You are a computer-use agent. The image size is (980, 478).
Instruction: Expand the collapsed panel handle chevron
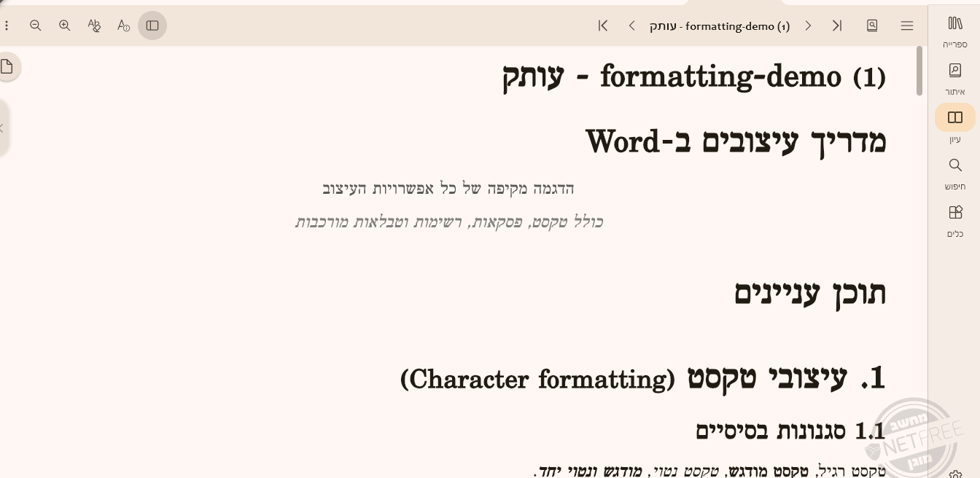[3, 128]
